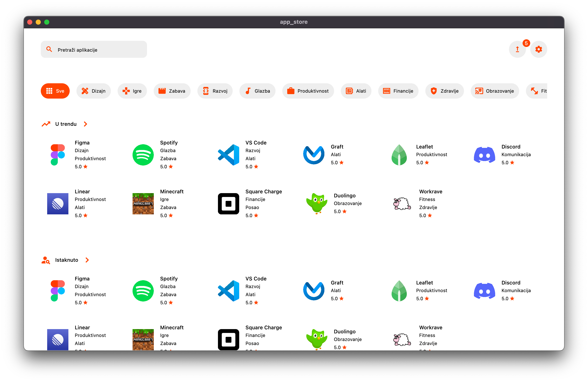Expand Istaknuto section with chevron arrow
Image resolution: width=588 pixels, height=382 pixels.
tap(87, 260)
